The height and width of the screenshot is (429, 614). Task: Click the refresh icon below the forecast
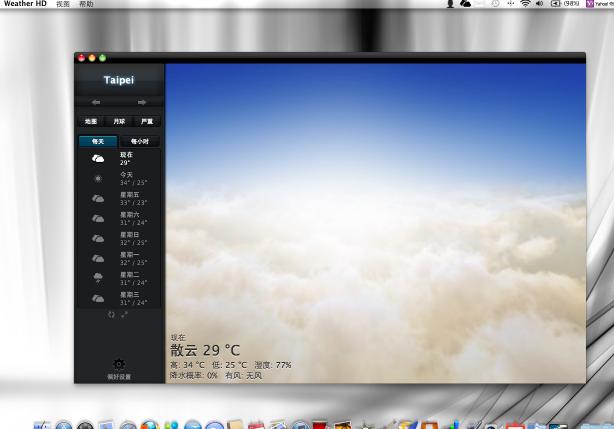point(112,314)
